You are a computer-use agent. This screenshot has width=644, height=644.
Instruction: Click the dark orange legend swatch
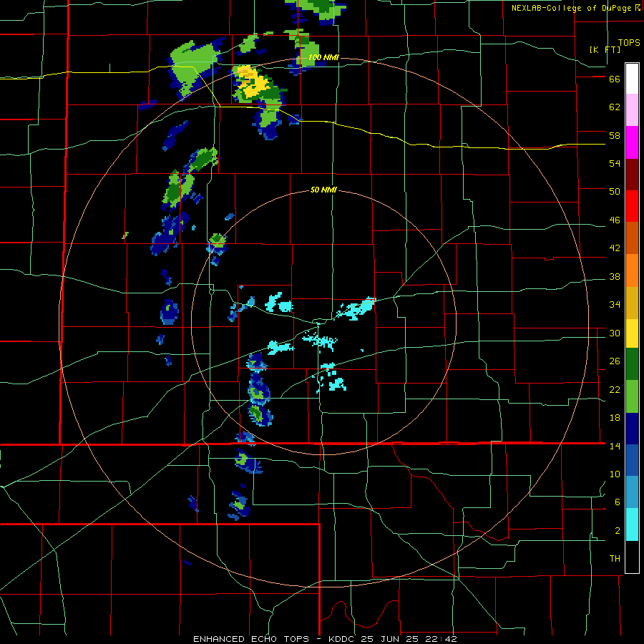(632, 238)
